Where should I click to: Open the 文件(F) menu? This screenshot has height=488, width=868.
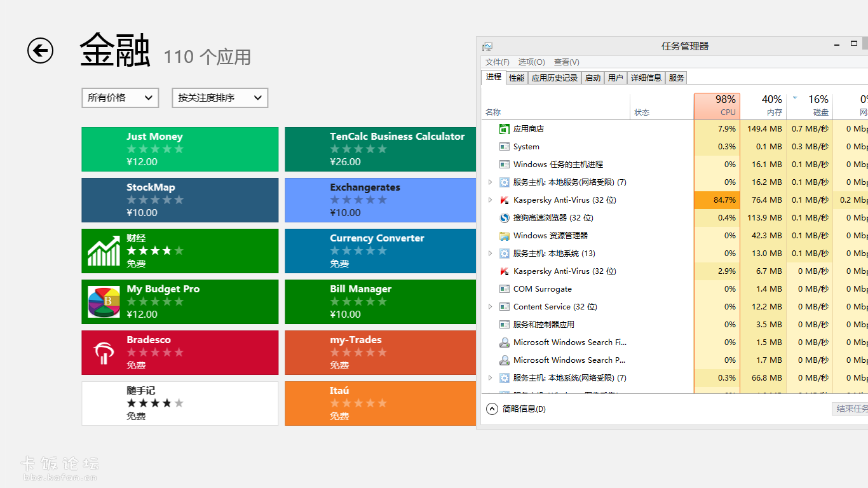point(498,62)
